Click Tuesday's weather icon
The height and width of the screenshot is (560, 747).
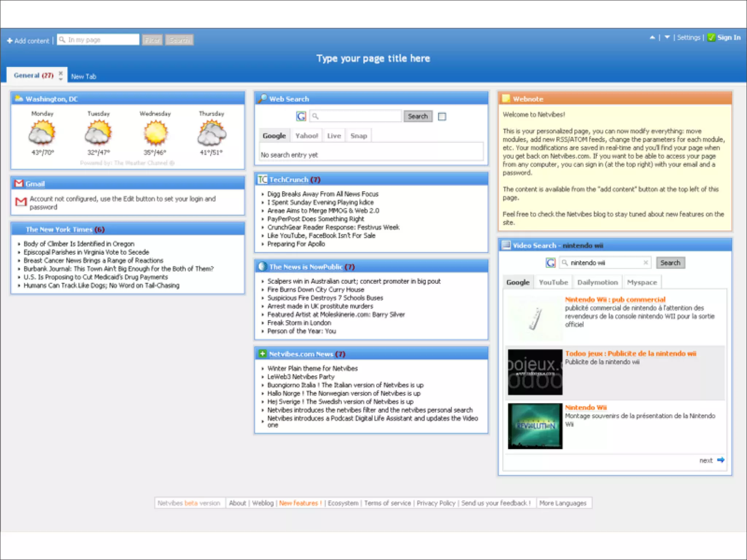[x=98, y=133]
